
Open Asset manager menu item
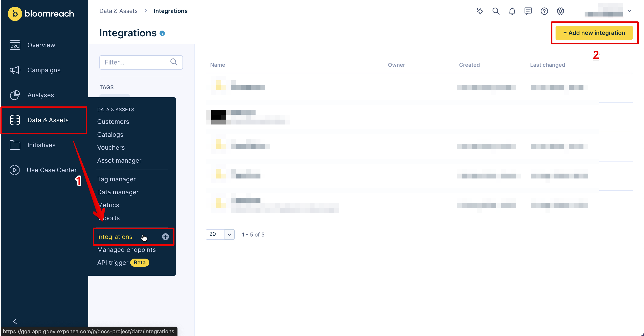[x=119, y=160]
